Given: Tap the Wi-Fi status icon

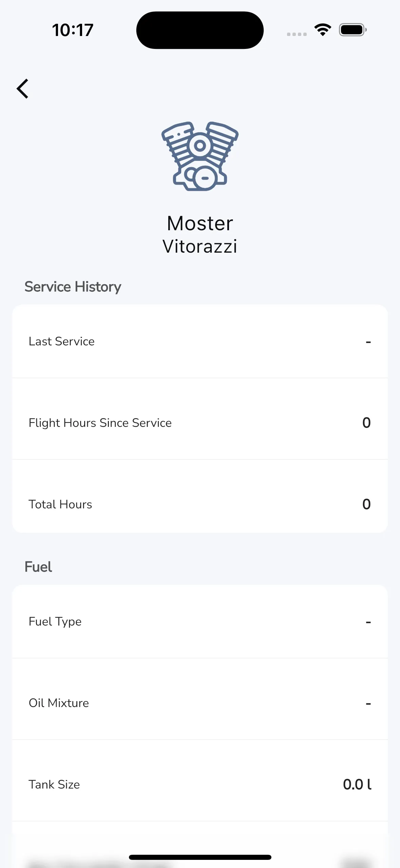Looking at the screenshot, I should [x=323, y=30].
